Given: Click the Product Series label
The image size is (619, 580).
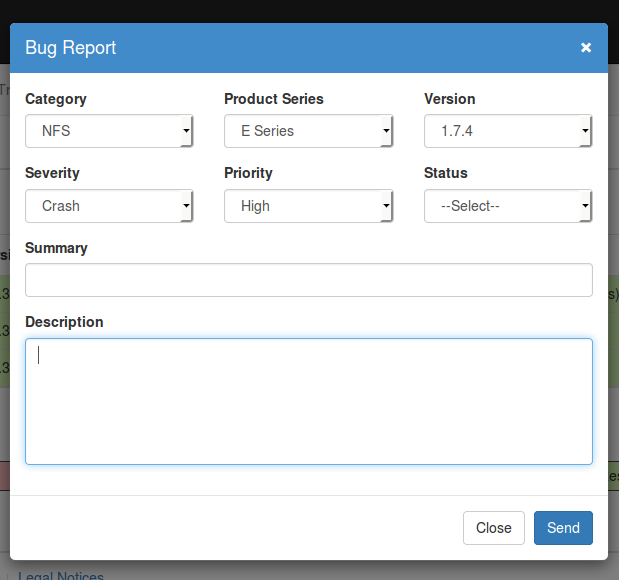Looking at the screenshot, I should (x=274, y=99).
